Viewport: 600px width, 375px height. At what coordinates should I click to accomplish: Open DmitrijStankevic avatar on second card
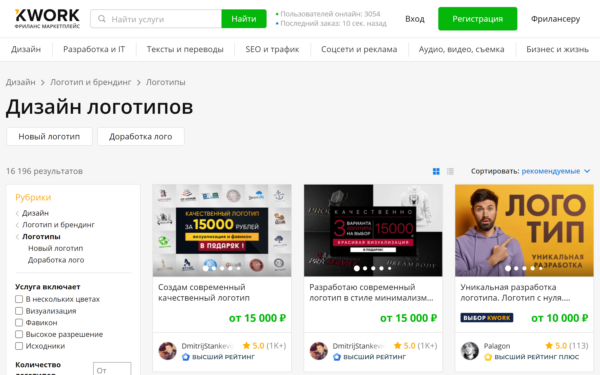point(318,351)
